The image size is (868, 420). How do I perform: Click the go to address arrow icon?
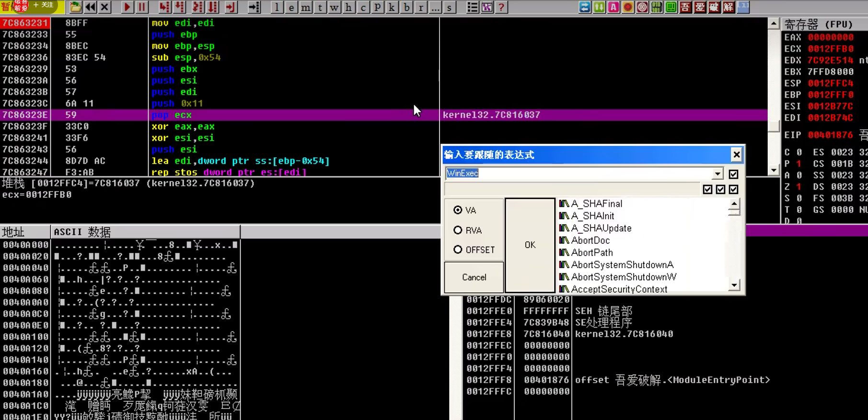[x=254, y=7]
